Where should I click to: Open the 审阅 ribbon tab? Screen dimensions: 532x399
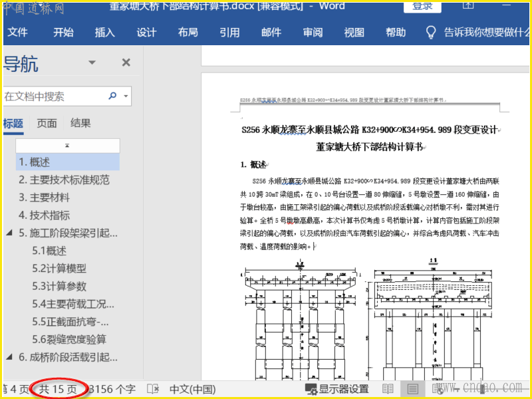[x=313, y=33]
